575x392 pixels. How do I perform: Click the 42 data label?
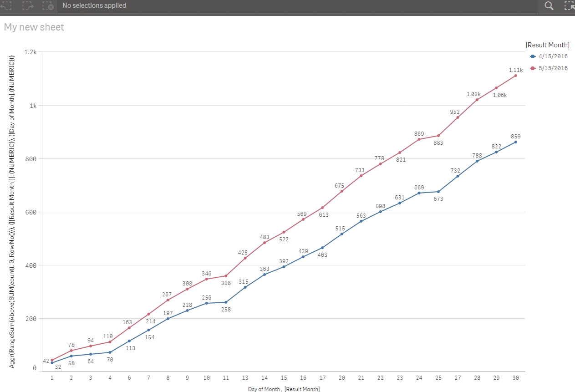[x=46, y=361]
